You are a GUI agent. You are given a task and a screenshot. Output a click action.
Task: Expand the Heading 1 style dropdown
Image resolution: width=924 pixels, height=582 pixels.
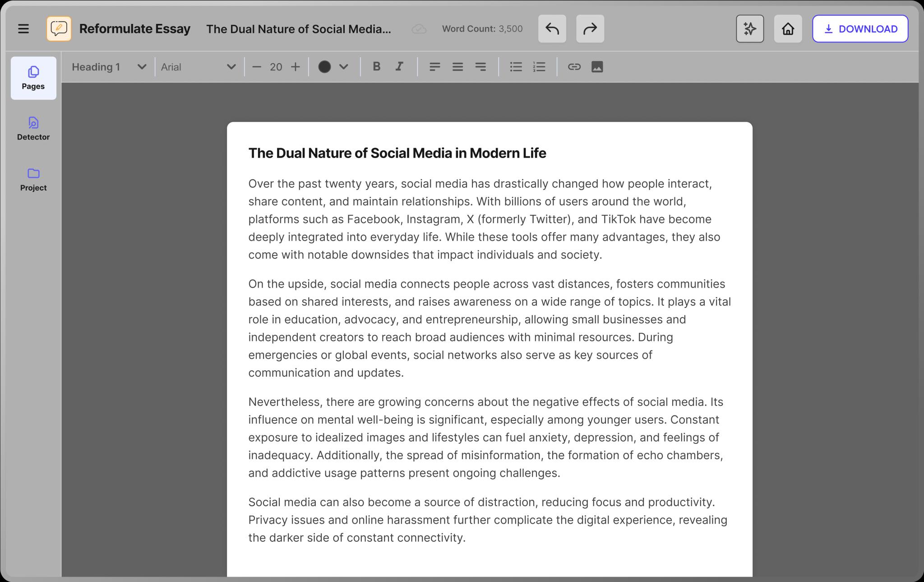pyautogui.click(x=142, y=67)
